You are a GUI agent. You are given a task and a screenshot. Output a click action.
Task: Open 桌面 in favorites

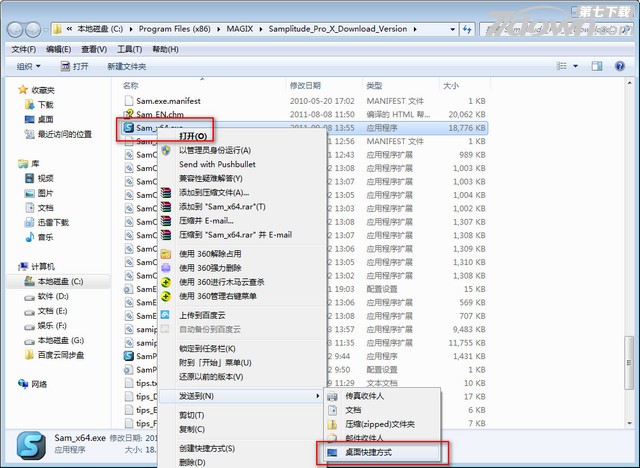40,120
